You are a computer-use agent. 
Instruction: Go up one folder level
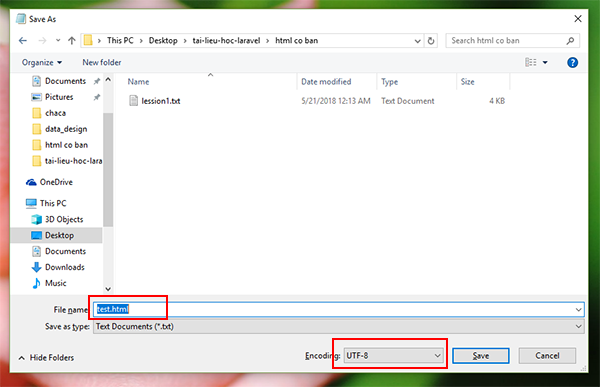[72, 41]
